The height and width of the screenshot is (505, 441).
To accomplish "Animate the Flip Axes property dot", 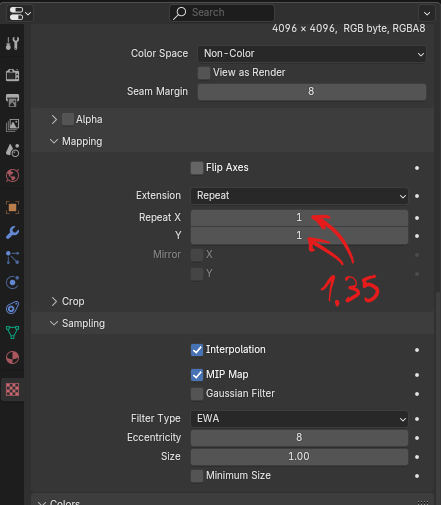I will (417, 168).
